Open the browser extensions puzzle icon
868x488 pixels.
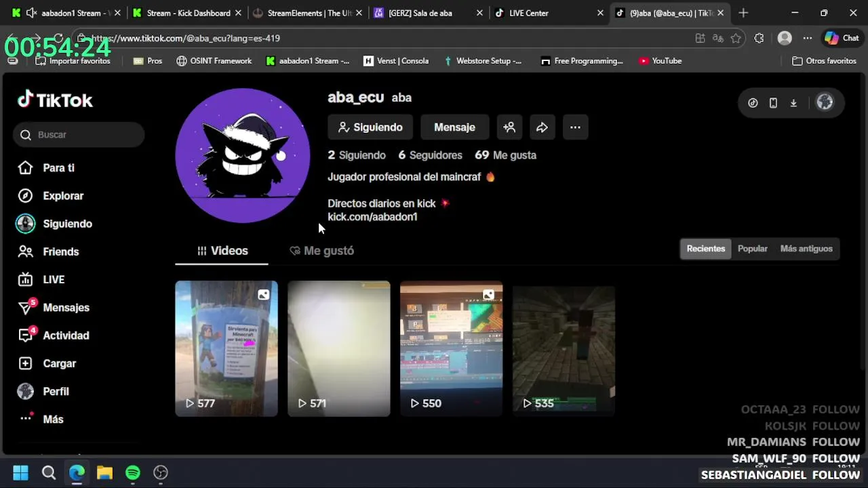(x=759, y=39)
